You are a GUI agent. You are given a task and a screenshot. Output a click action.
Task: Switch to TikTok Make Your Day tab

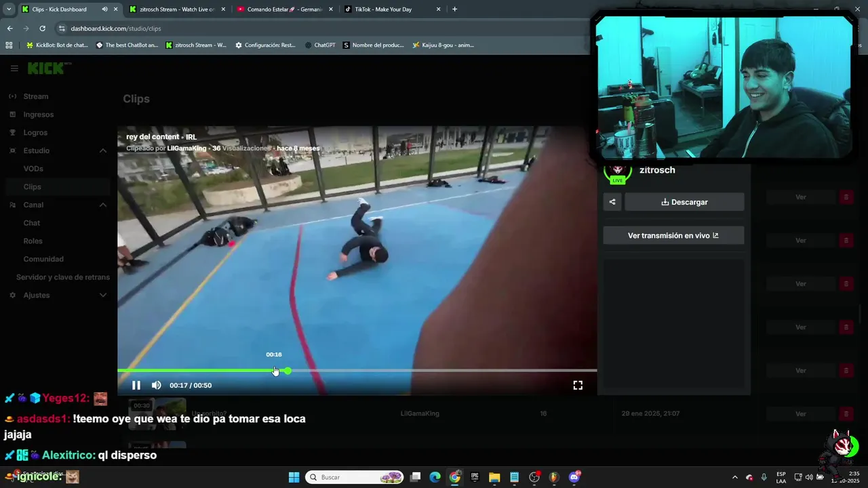(x=392, y=9)
